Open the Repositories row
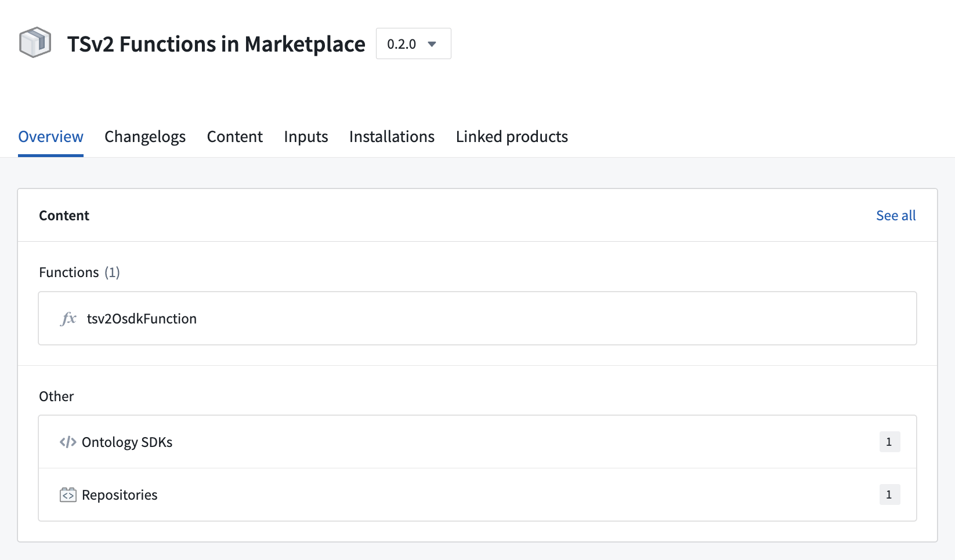The image size is (955, 560). 119,494
